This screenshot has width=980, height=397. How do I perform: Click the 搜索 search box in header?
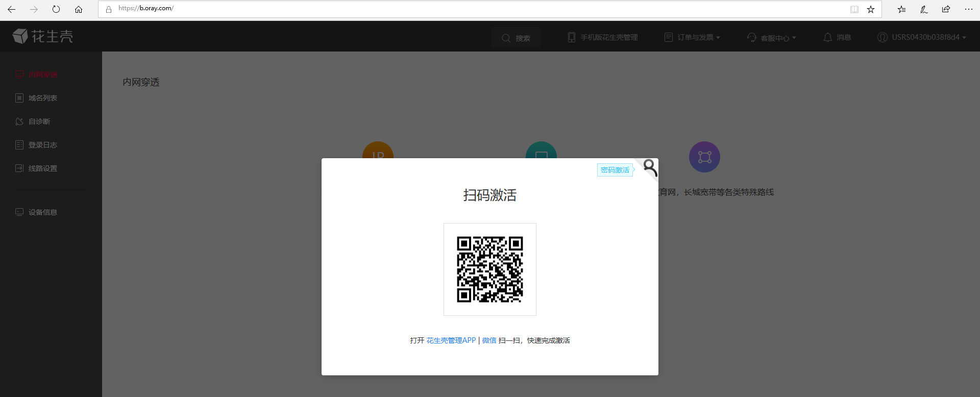[516, 38]
